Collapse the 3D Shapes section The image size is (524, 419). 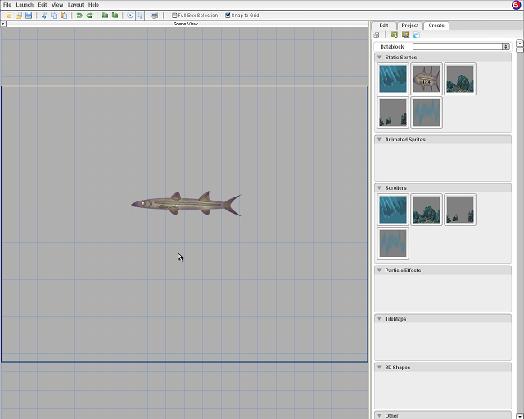tap(379, 367)
